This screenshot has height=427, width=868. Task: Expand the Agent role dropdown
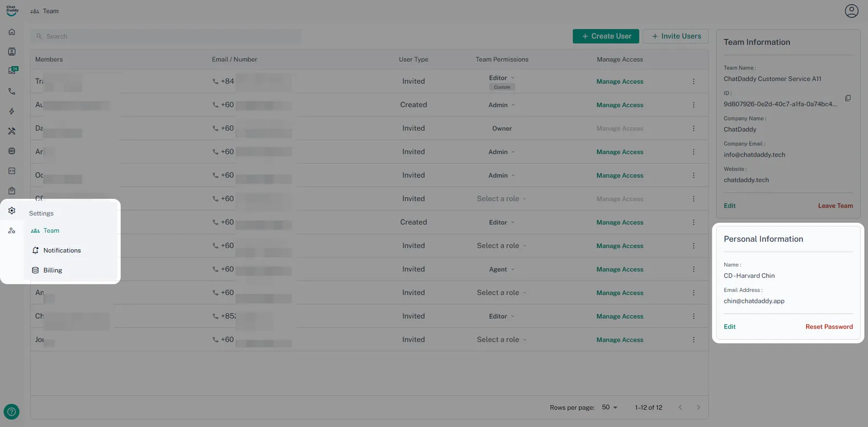tap(501, 269)
